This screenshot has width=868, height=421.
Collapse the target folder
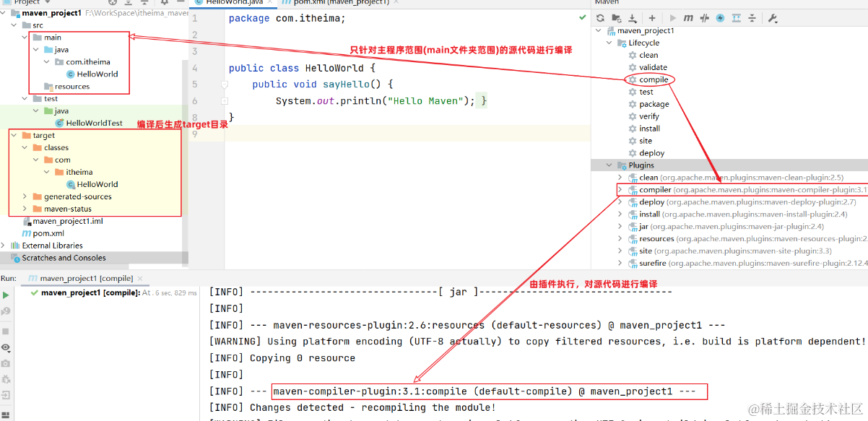point(15,136)
